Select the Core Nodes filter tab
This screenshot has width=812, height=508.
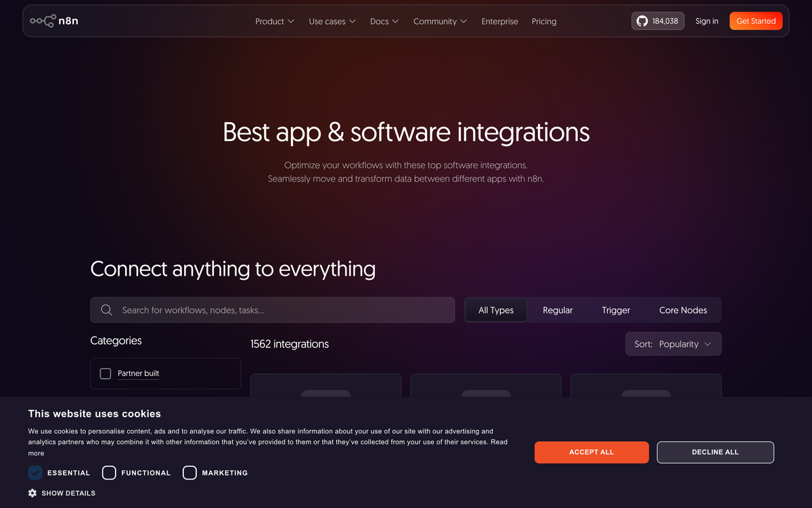point(683,310)
